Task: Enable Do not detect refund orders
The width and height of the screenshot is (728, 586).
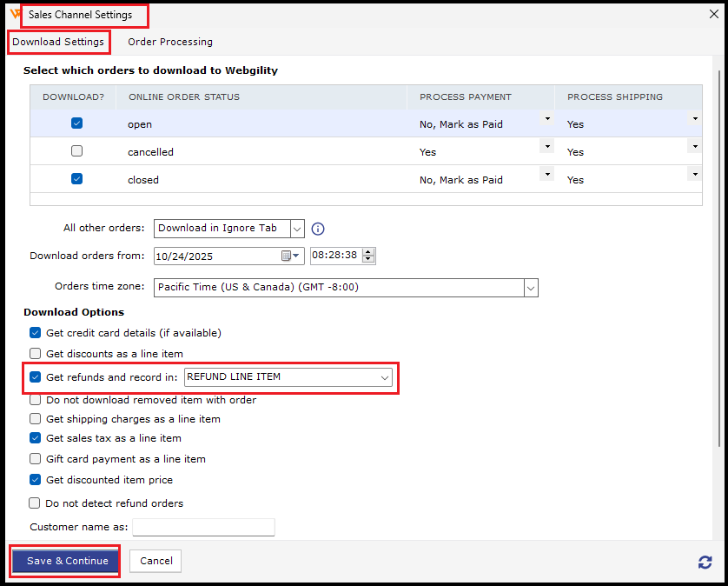Action: click(35, 503)
